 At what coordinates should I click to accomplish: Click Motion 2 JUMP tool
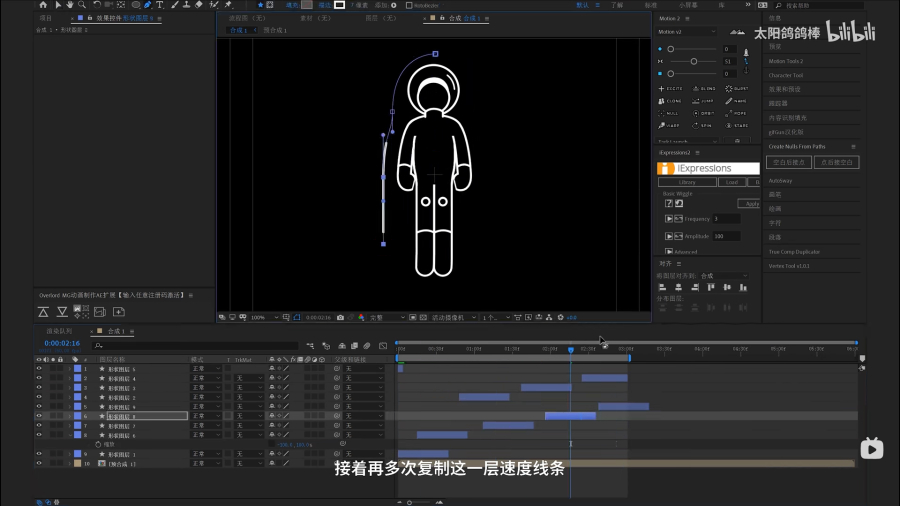coord(704,101)
